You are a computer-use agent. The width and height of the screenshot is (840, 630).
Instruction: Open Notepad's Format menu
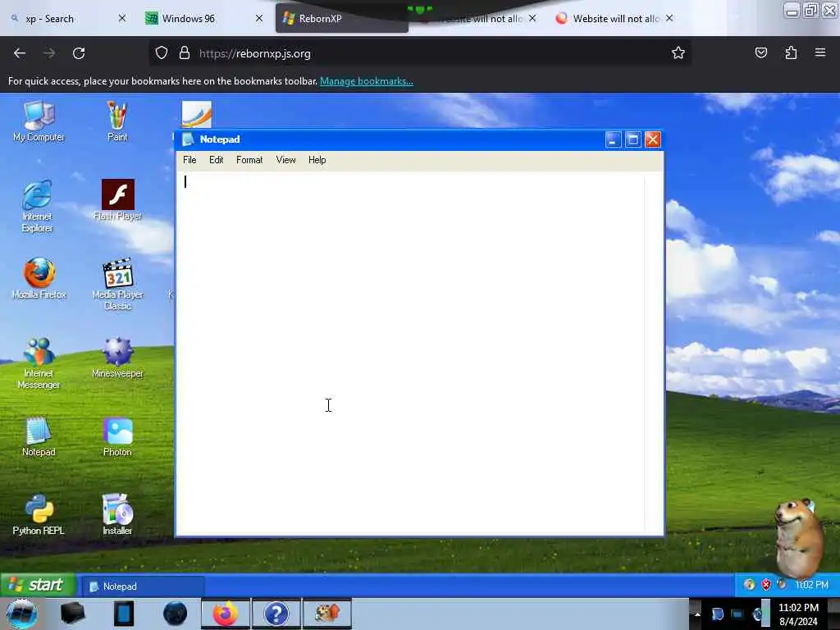[249, 160]
